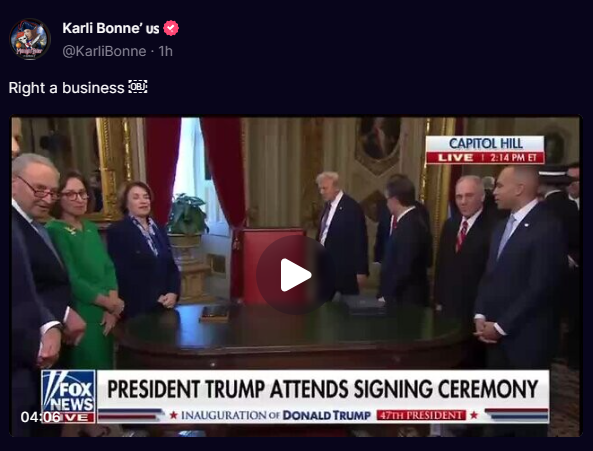Open the @KarliBonne handle link
Viewport: 593px width, 451px height.
coord(104,51)
